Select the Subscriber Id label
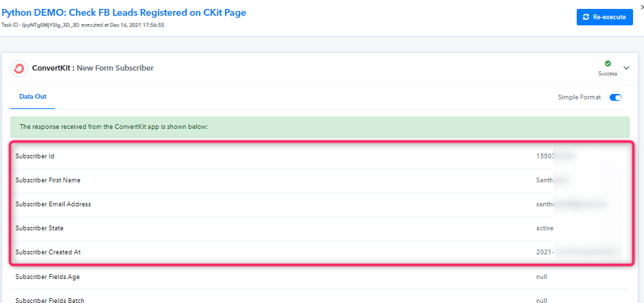This screenshot has width=644, height=303. [x=35, y=156]
